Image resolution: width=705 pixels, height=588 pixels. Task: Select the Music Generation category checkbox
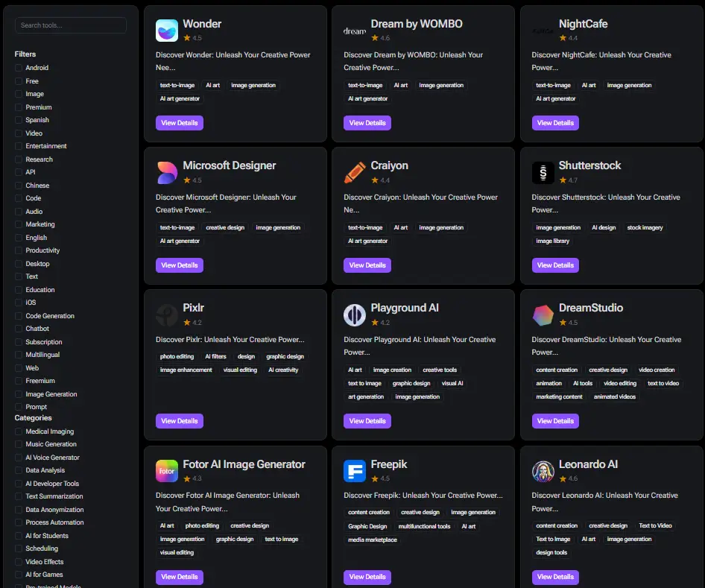point(19,444)
